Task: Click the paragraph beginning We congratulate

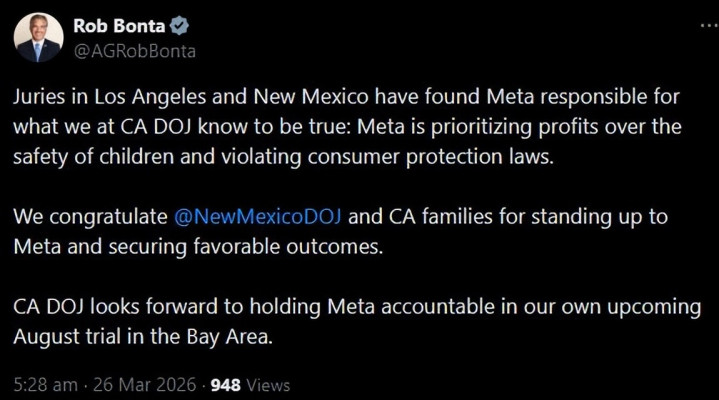Action: tap(340, 231)
